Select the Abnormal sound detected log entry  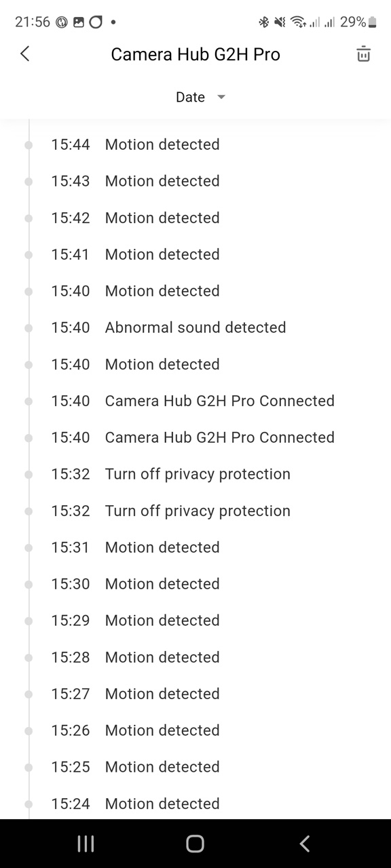(195, 328)
